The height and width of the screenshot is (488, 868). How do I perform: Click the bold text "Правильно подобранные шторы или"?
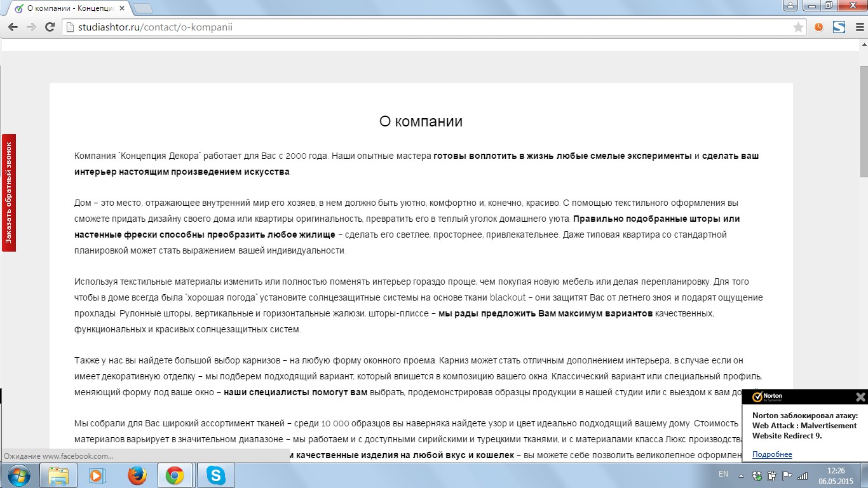point(656,219)
